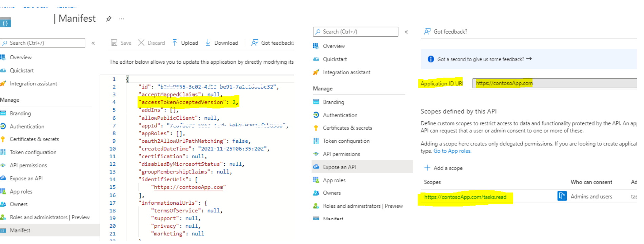Viewport: 644px width, 244px height.
Task: Collapse the right Expose an API sidebar chevron
Action: (406, 32)
